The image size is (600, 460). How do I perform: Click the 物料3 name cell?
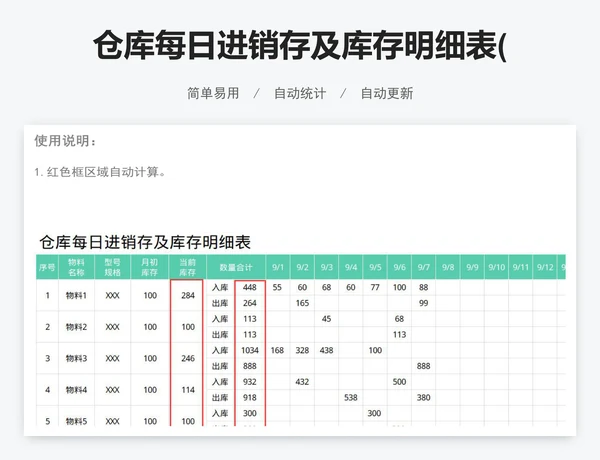76,358
